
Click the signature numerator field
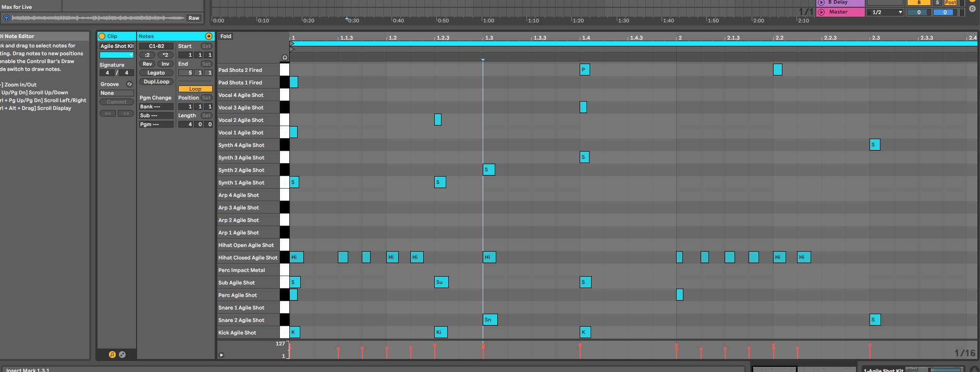pyautogui.click(x=107, y=73)
